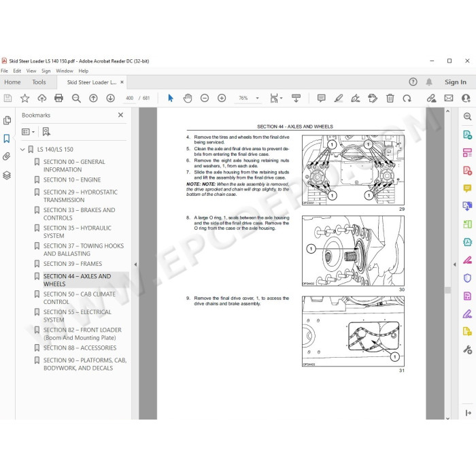Open Section 10 – Engine bookmark

(72, 180)
